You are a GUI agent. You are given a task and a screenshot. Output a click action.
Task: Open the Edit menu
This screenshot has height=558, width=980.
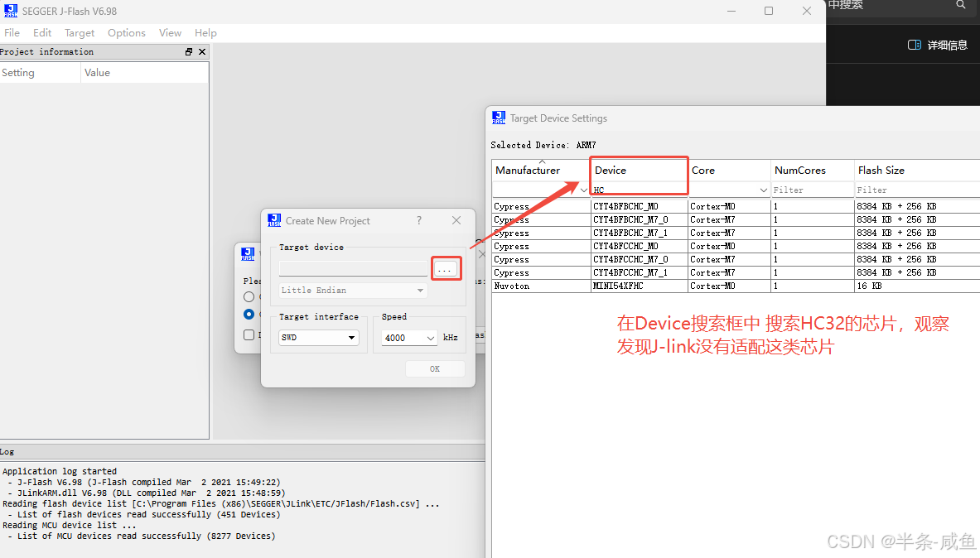tap(42, 33)
